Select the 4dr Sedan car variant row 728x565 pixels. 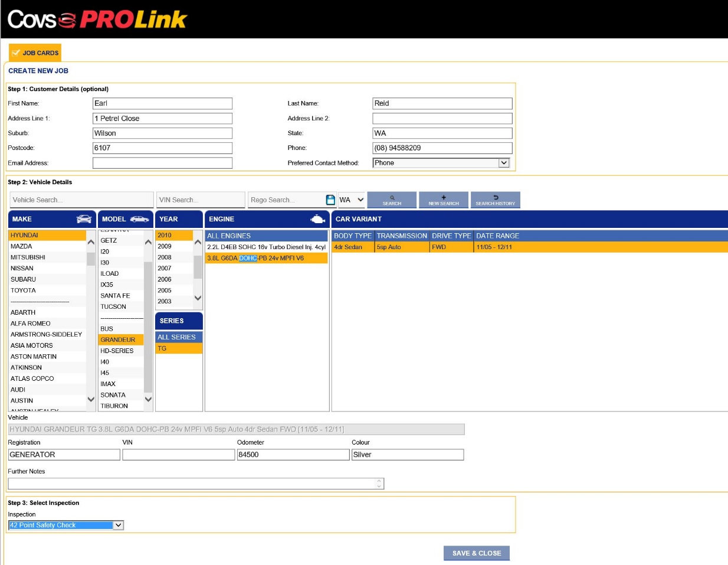pyautogui.click(x=530, y=247)
